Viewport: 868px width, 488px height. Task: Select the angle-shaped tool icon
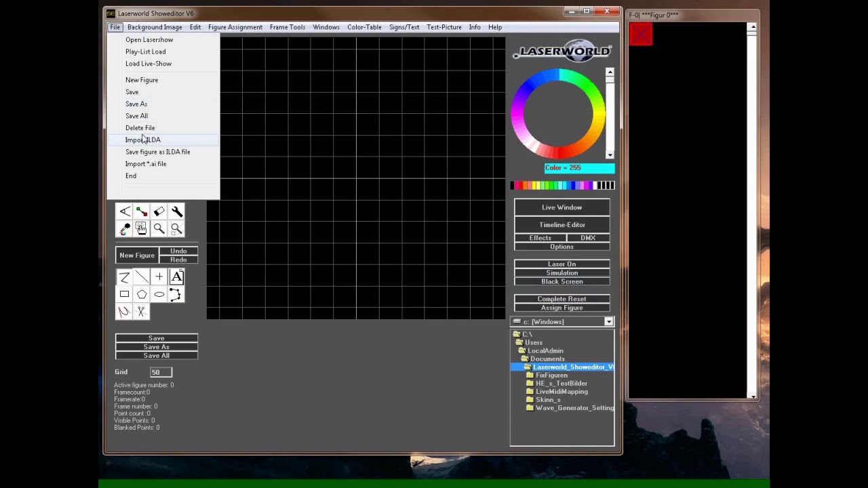point(125,212)
